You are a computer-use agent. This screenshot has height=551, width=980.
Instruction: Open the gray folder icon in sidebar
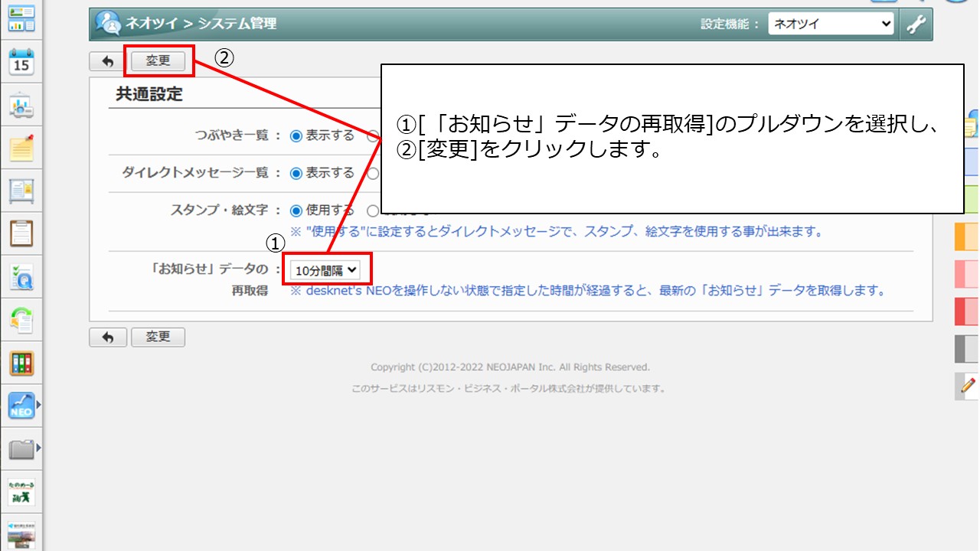21,449
